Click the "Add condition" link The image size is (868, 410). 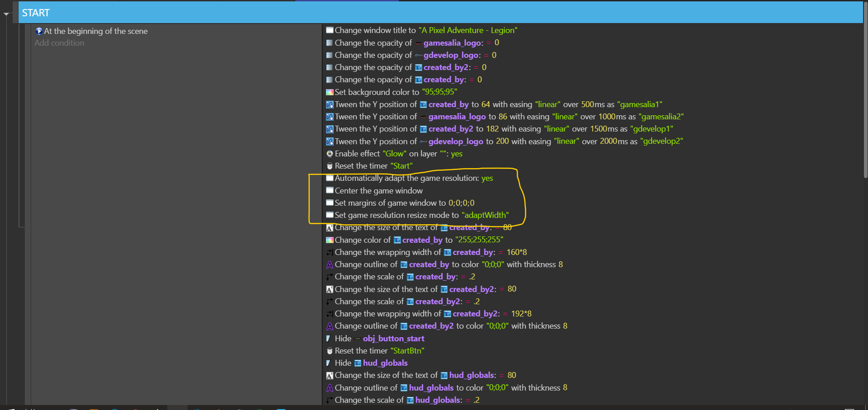(x=59, y=43)
